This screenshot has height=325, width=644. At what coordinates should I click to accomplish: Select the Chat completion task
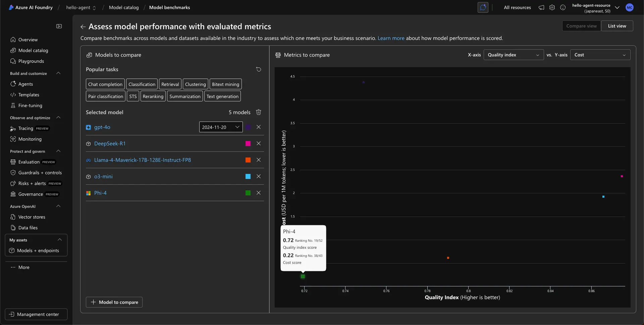coord(105,84)
